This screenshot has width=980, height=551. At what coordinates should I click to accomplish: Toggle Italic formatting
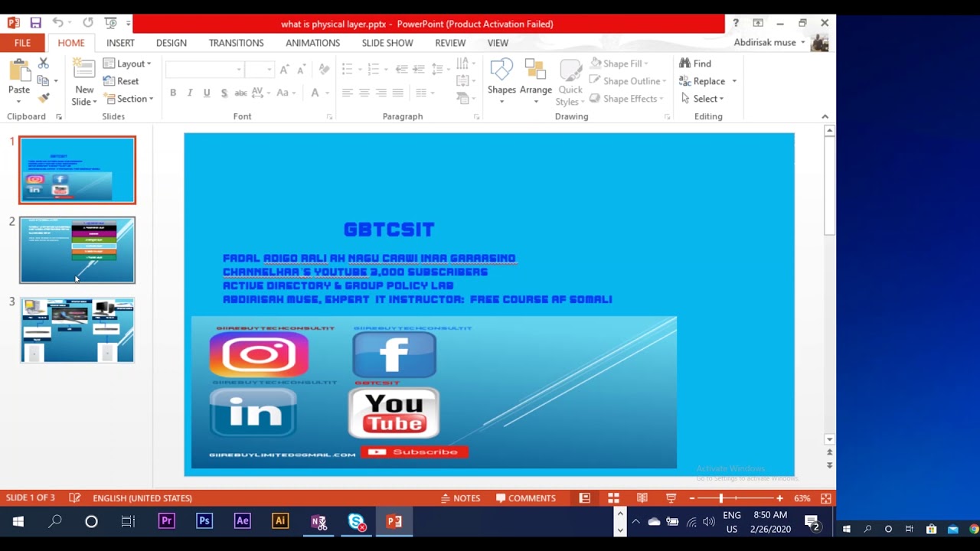point(190,93)
